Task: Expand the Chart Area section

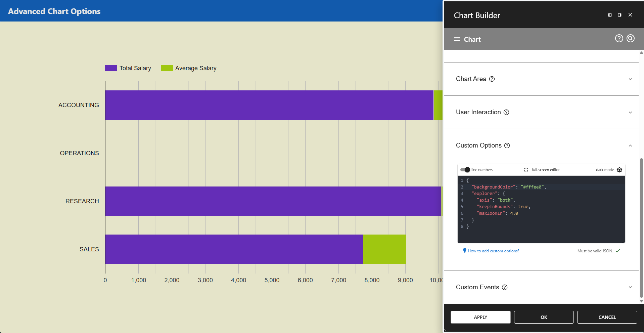Action: pyautogui.click(x=630, y=79)
